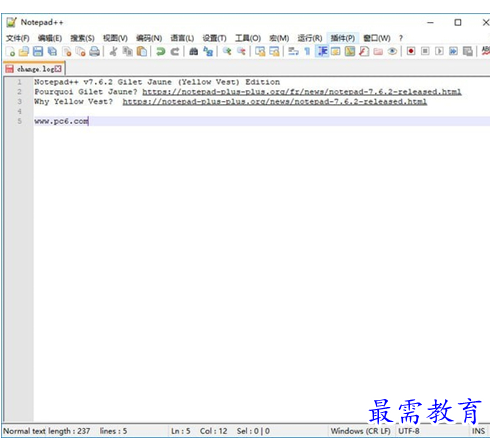
Task: Save the document with the Save icon
Action: tap(38, 51)
